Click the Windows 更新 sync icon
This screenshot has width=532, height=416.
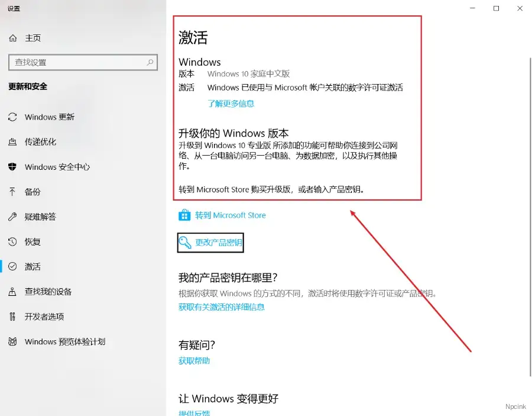pyautogui.click(x=12, y=117)
